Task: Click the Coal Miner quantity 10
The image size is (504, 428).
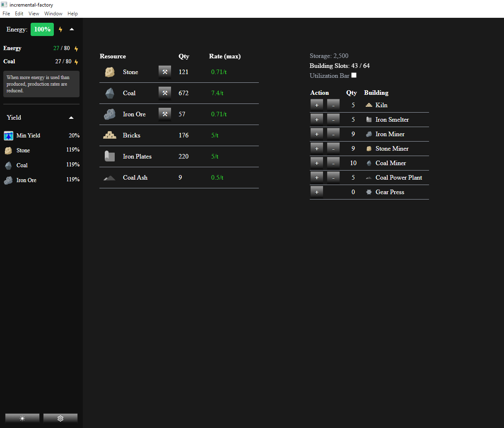Action: point(353,163)
